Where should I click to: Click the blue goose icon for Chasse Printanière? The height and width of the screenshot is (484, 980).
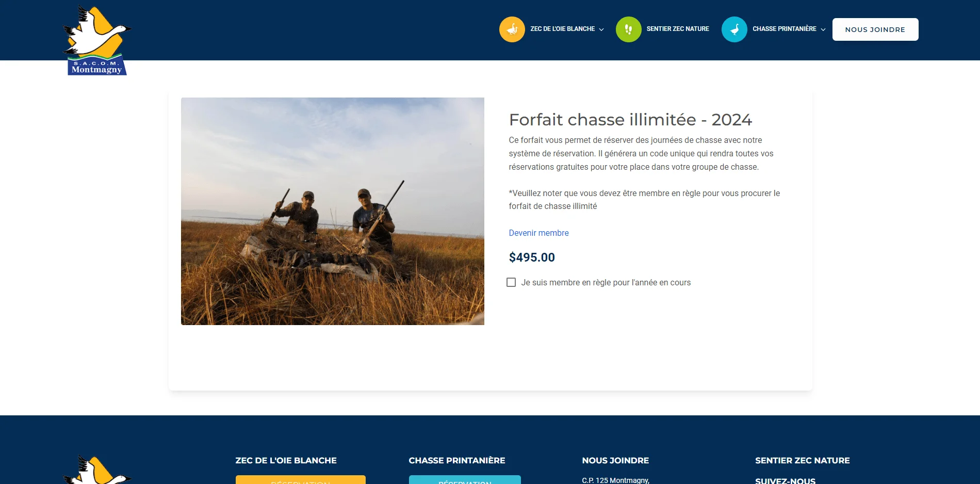click(734, 29)
